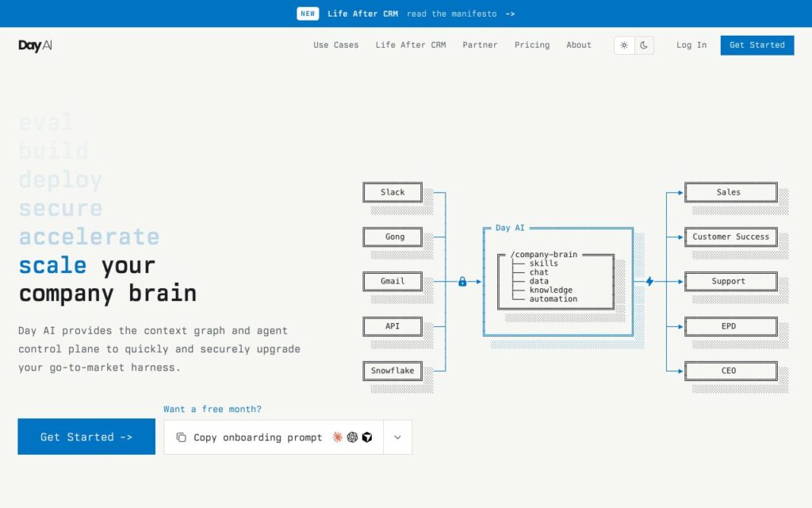Click Get Started in the header
Viewport: 812px width, 508px height.
(757, 45)
